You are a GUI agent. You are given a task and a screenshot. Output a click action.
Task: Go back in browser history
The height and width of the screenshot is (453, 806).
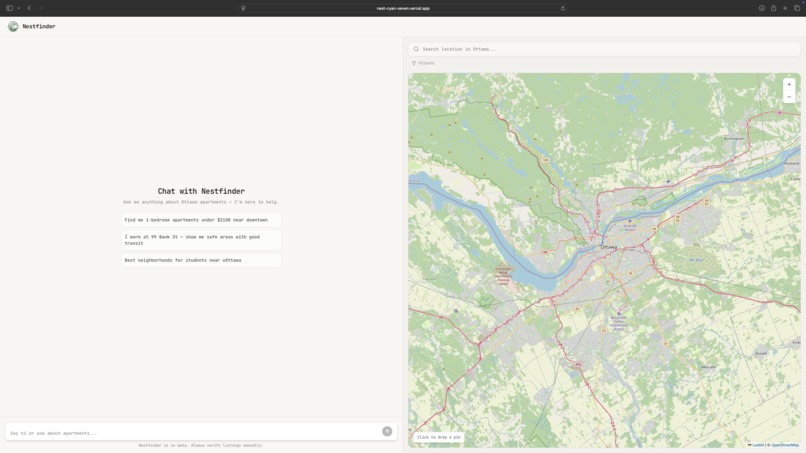(x=29, y=8)
